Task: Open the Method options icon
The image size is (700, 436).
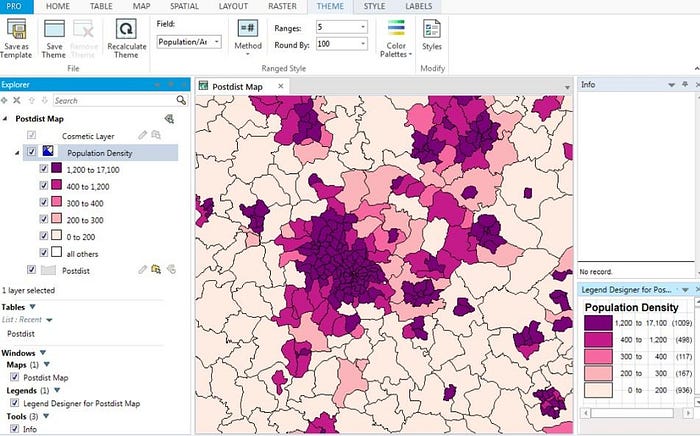Action: point(248,29)
